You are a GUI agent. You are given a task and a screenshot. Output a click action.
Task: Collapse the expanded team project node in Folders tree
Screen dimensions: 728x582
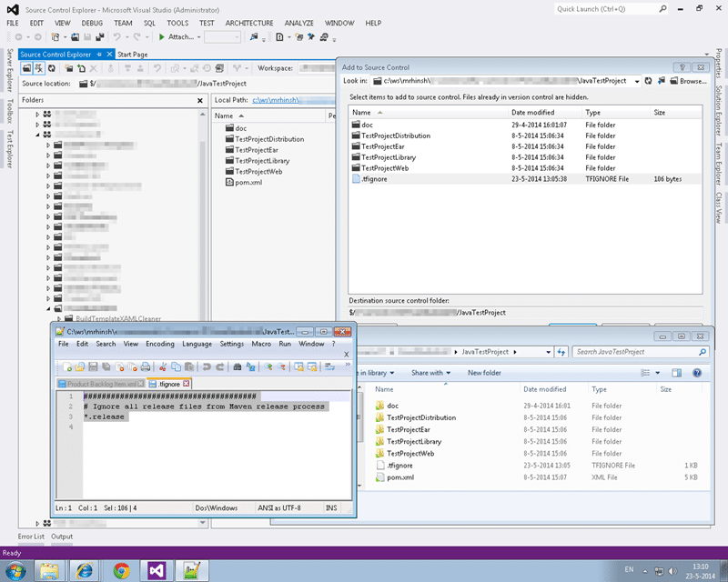point(38,135)
